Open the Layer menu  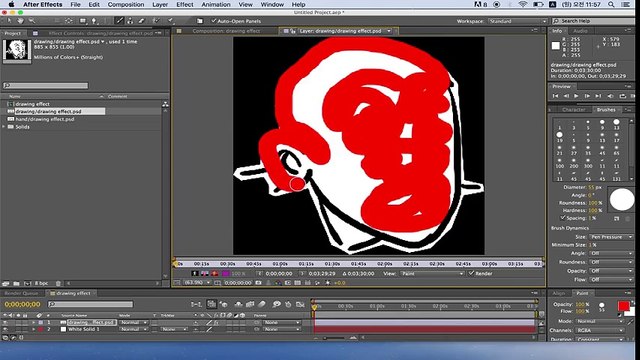[x=160, y=4]
